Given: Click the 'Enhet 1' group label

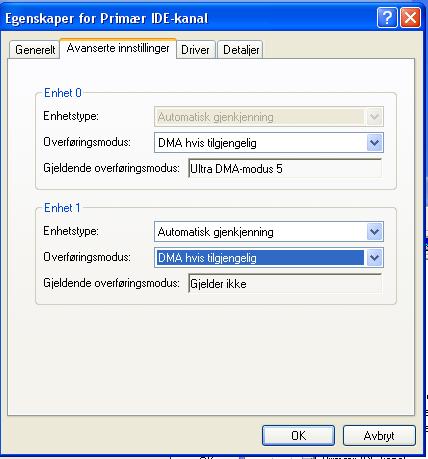Looking at the screenshot, I should pyautogui.click(x=62, y=208).
